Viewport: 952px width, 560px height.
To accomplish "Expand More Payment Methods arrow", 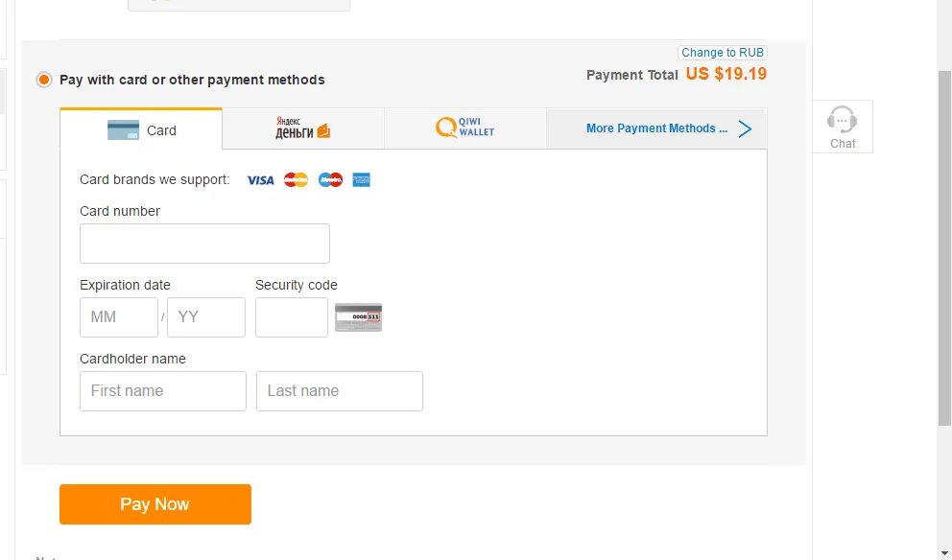I will click(745, 128).
